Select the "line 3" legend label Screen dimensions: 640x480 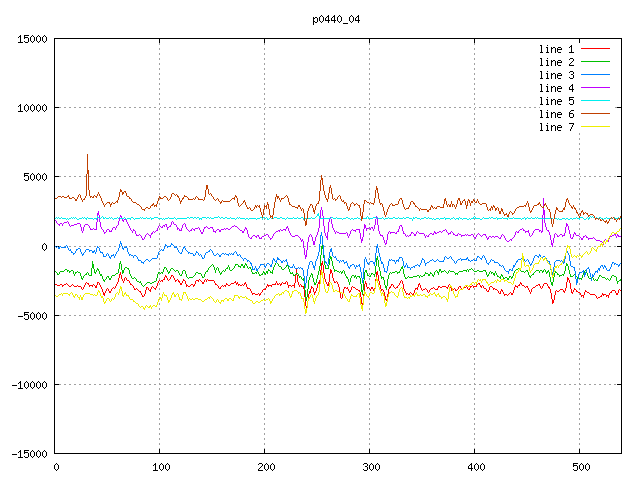point(557,75)
